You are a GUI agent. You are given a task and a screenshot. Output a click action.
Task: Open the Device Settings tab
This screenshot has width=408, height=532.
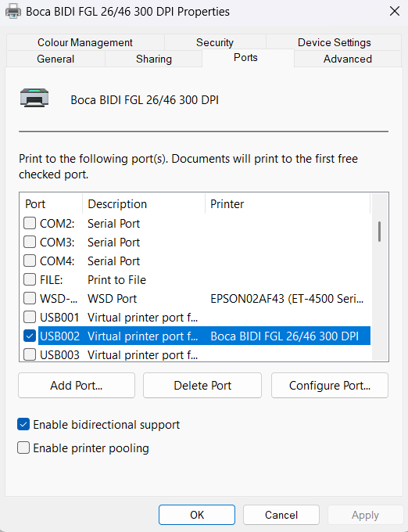(334, 42)
